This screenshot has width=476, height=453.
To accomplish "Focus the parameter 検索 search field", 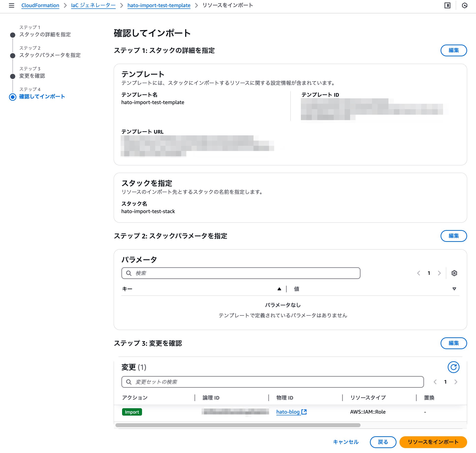I will pos(241,273).
